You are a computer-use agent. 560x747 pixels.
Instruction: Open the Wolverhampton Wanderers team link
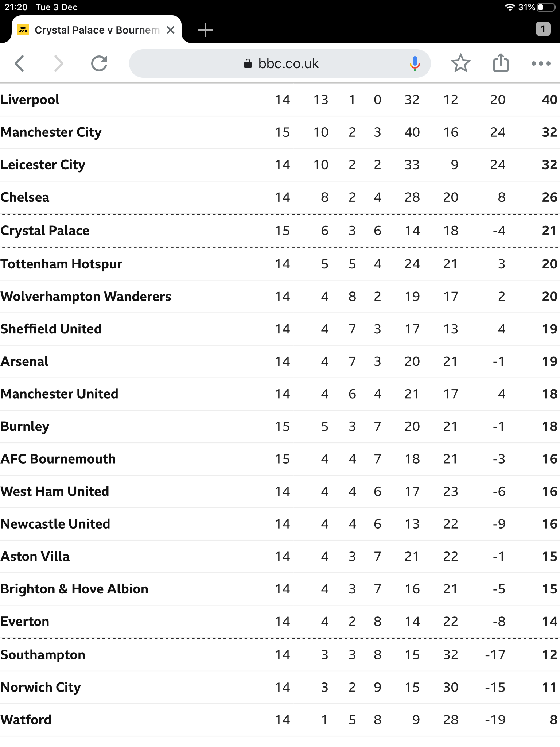86,297
